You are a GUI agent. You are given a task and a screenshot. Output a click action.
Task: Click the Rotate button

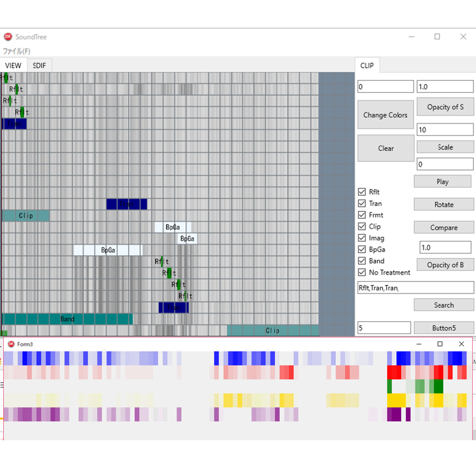coord(443,204)
